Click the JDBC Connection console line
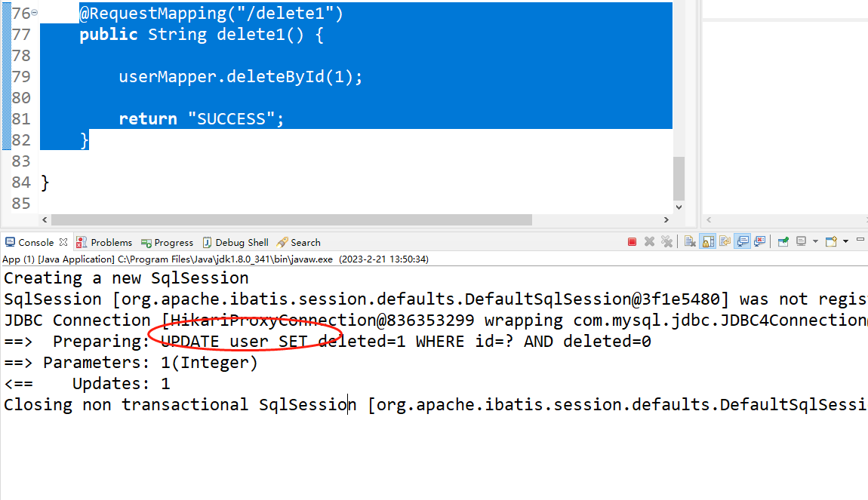868x500 pixels. tap(434, 321)
